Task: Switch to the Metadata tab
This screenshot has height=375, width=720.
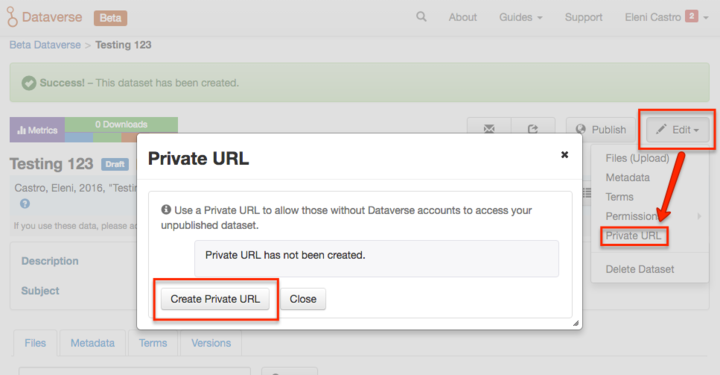Action: 92,343
